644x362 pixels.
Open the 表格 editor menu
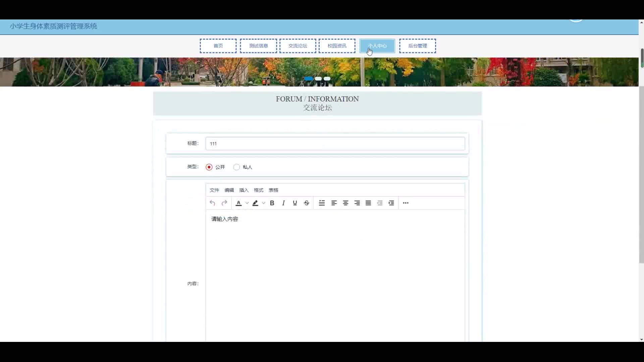[273, 190]
